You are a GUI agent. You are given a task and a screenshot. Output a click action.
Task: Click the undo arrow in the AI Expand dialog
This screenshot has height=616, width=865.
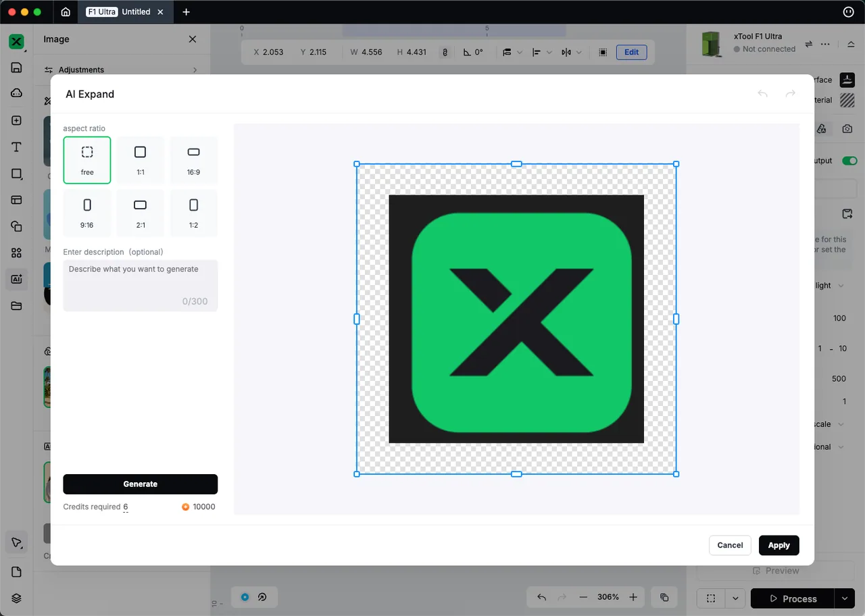click(x=762, y=93)
